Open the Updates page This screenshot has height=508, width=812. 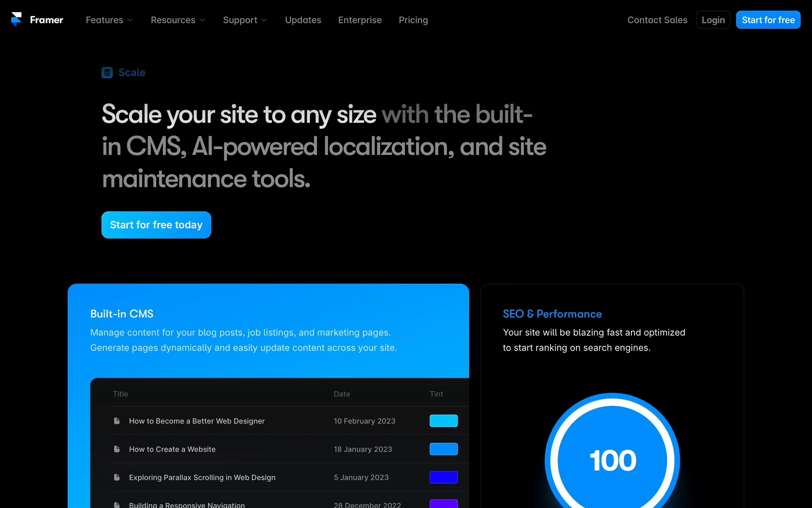coord(303,20)
